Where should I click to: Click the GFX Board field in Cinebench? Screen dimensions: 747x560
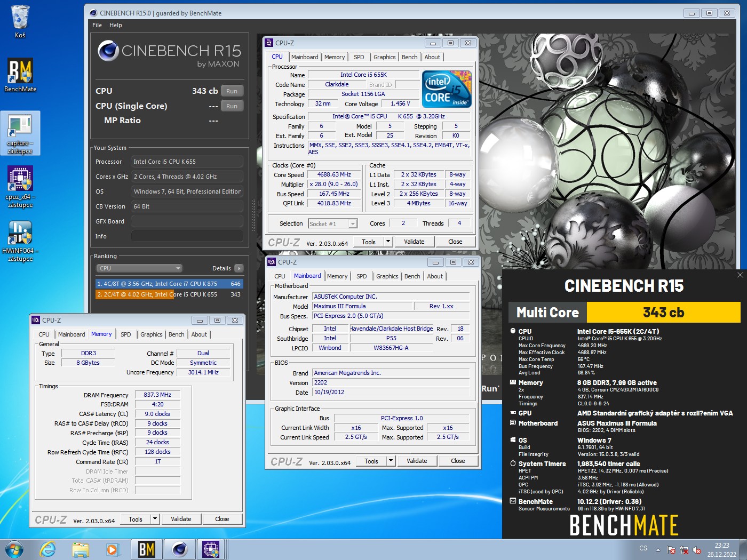click(x=187, y=221)
